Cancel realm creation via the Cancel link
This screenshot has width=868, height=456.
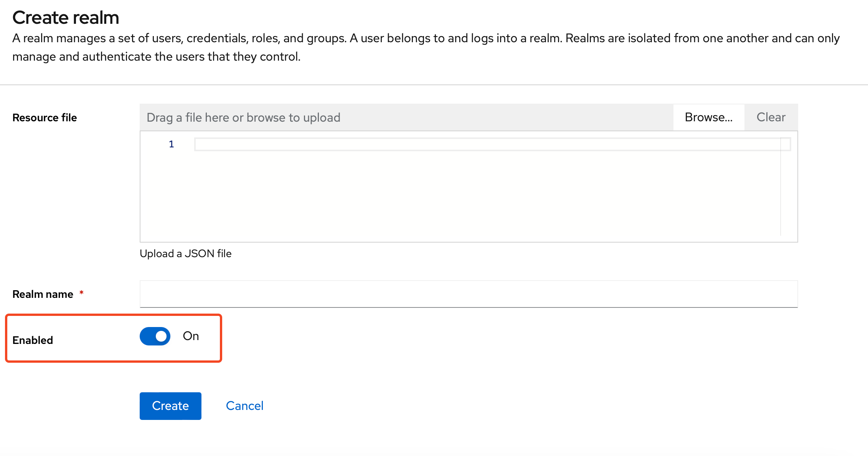coord(244,406)
